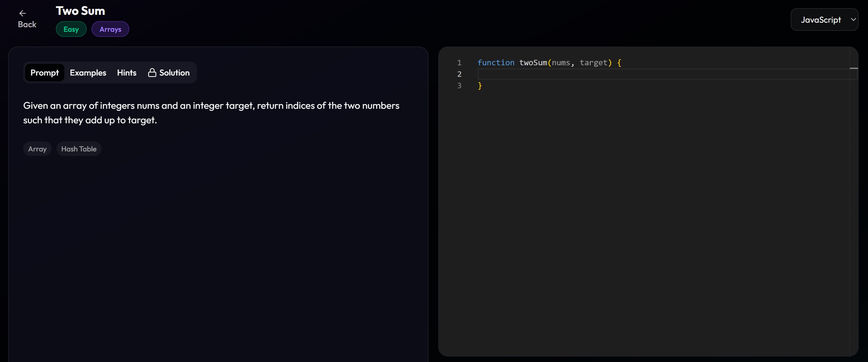Select the Array topic tag

click(x=37, y=149)
